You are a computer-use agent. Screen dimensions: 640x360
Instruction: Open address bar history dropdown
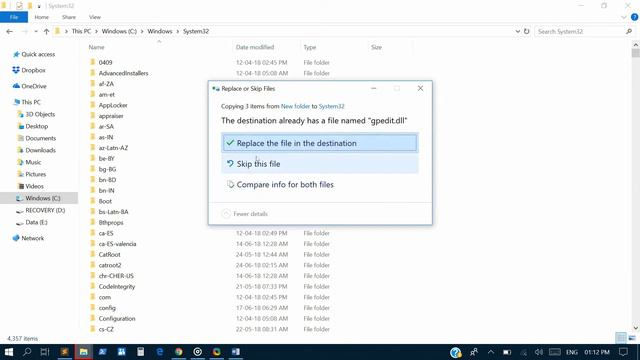point(518,31)
